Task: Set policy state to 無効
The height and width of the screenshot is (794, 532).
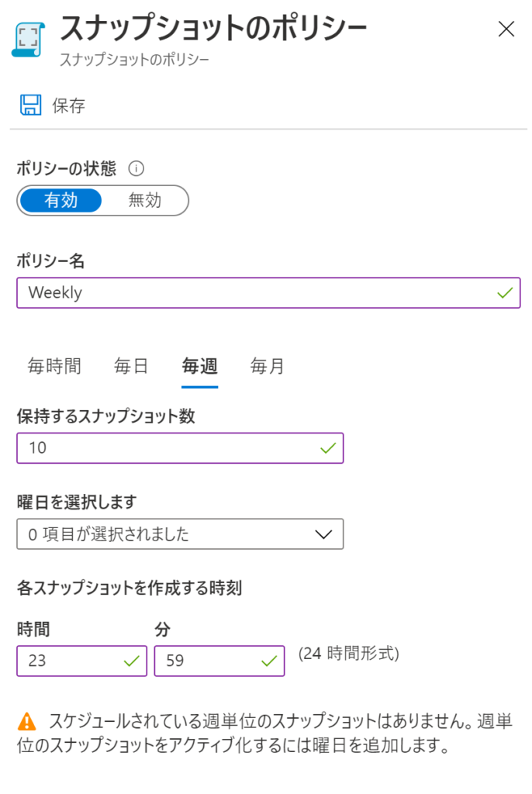Action: [x=144, y=201]
